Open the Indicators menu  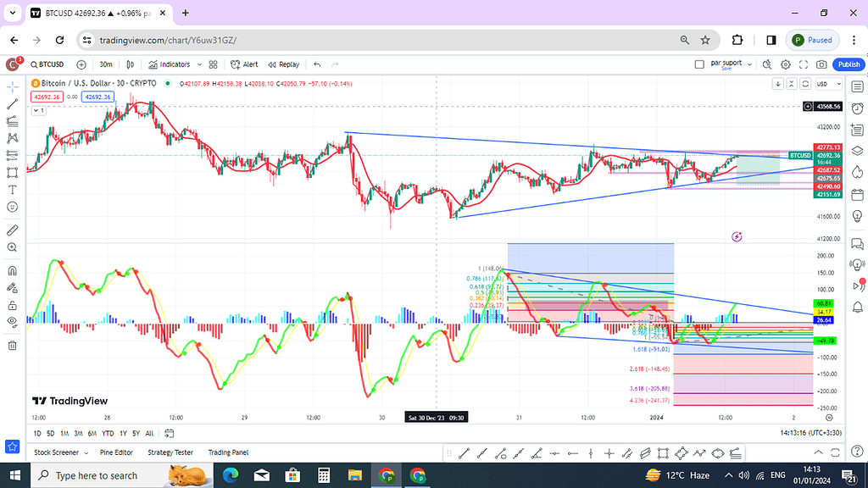169,64
